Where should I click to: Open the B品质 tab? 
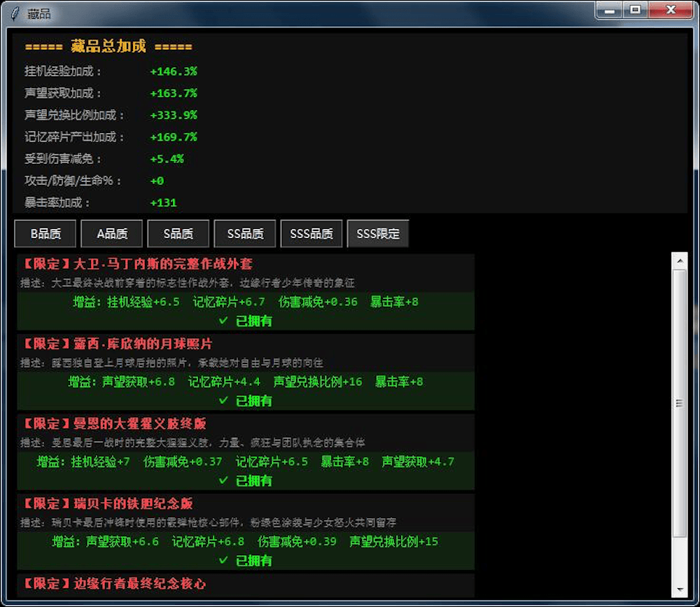(45, 234)
